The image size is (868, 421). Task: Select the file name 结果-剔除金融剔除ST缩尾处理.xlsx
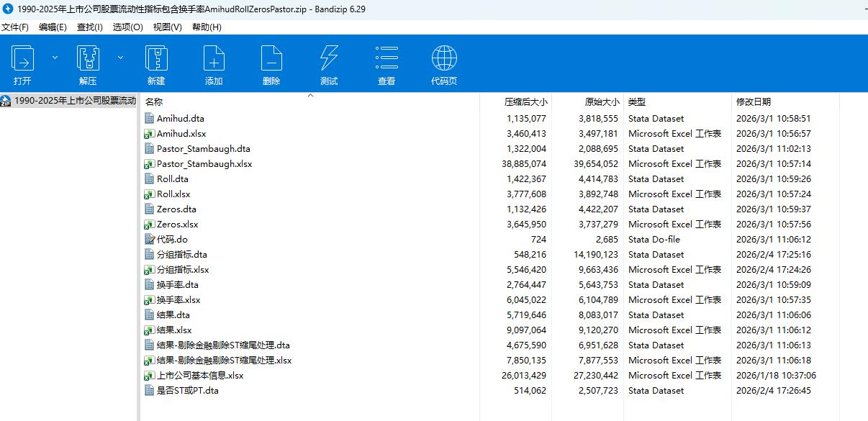[225, 360]
